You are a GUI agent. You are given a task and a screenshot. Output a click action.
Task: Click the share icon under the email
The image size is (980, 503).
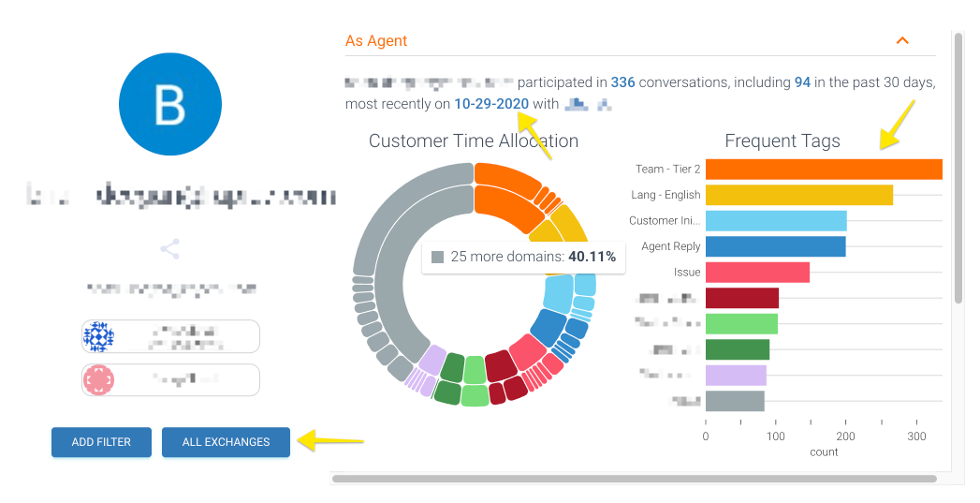click(x=170, y=249)
